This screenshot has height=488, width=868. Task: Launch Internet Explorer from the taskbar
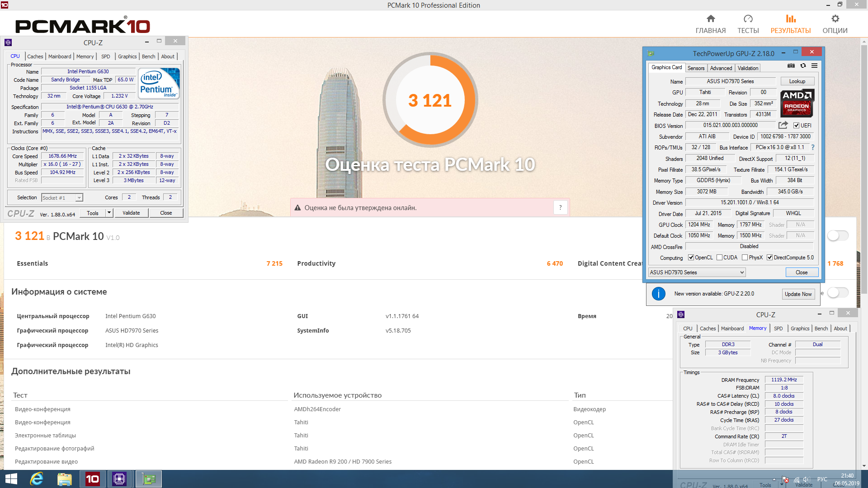(x=37, y=479)
